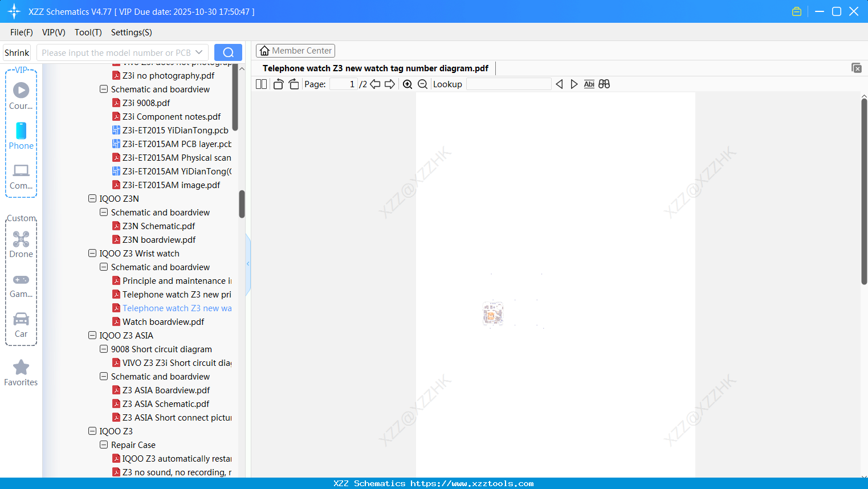The image size is (868, 489).
Task: Zoom out of the PDF diagram
Action: 422,84
